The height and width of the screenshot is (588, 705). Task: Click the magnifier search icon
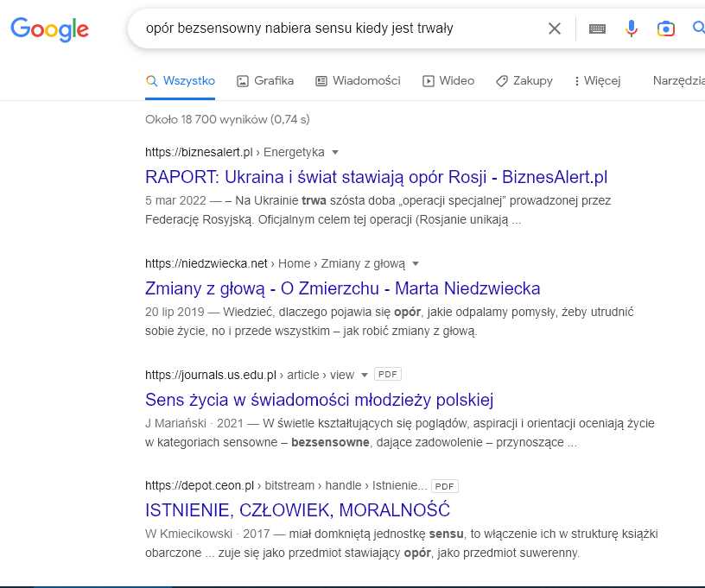click(x=699, y=28)
